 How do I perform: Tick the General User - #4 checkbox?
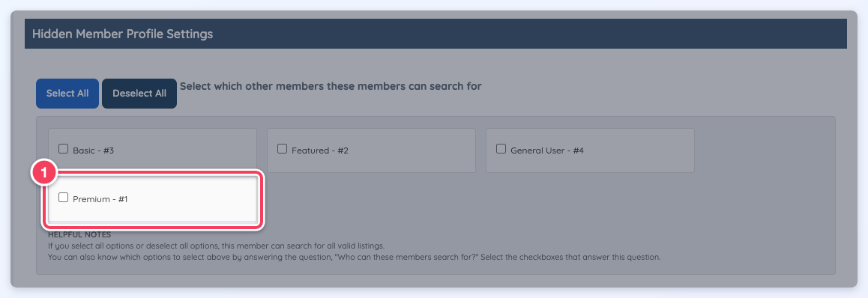click(x=501, y=149)
